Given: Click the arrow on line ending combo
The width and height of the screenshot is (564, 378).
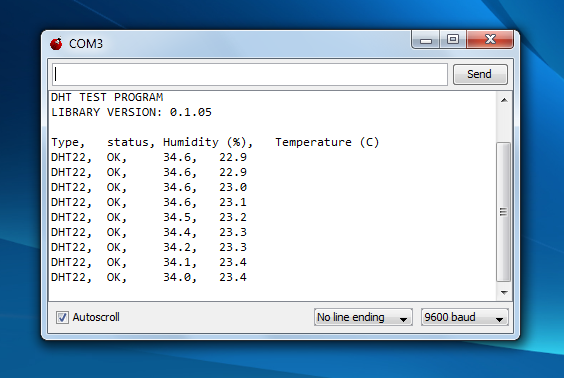Looking at the screenshot, I should pos(403,319).
